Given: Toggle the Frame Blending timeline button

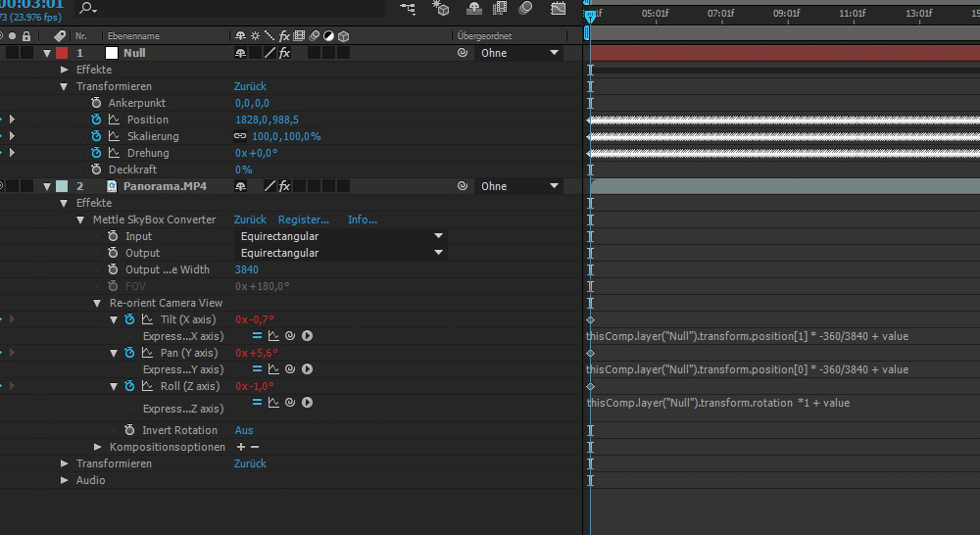Looking at the screenshot, I should click(x=501, y=9).
